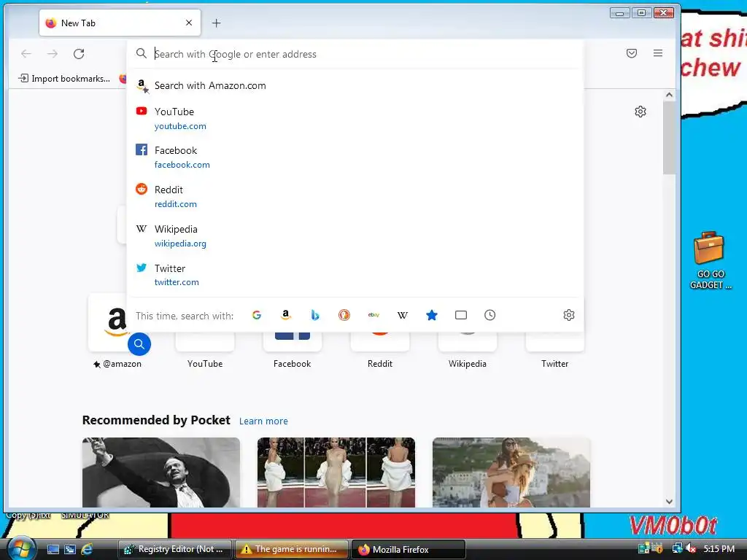747x560 pixels.
Task: Select eBay search engine icon
Action: pos(373,315)
